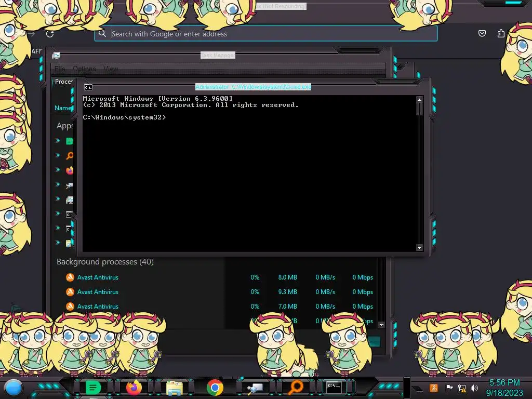Open the Pocket save icon in browser toolbar
The height and width of the screenshot is (399, 532).
(x=482, y=33)
